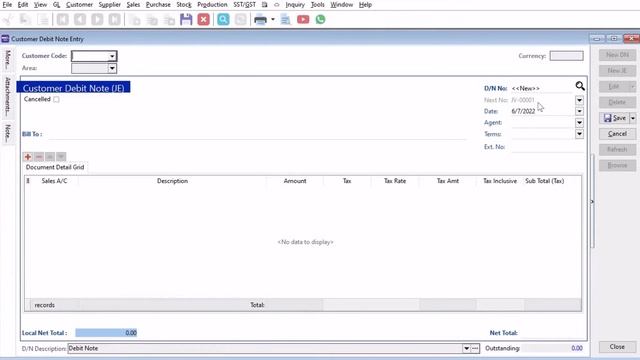The height and width of the screenshot is (360, 640).
Task: Click the document preview icon after printer
Action: pos(286,20)
